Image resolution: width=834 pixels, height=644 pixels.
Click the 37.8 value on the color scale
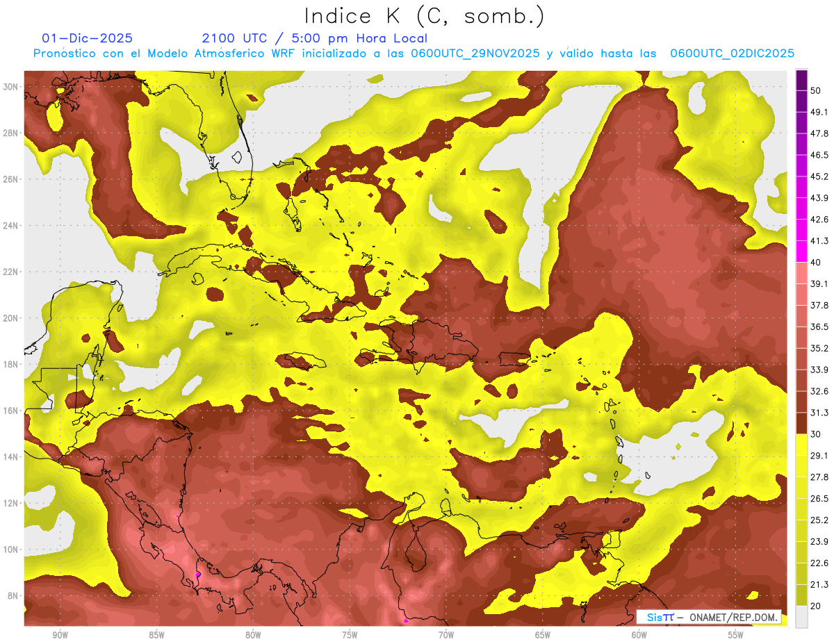coord(820,306)
